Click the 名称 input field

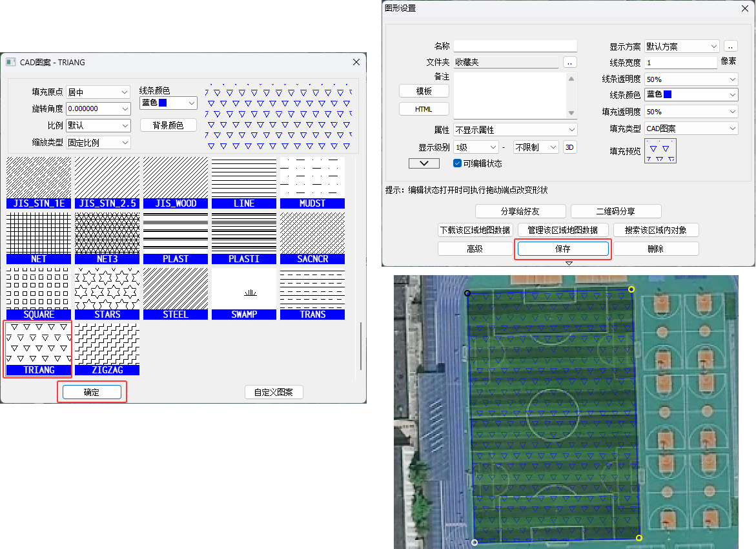click(515, 46)
